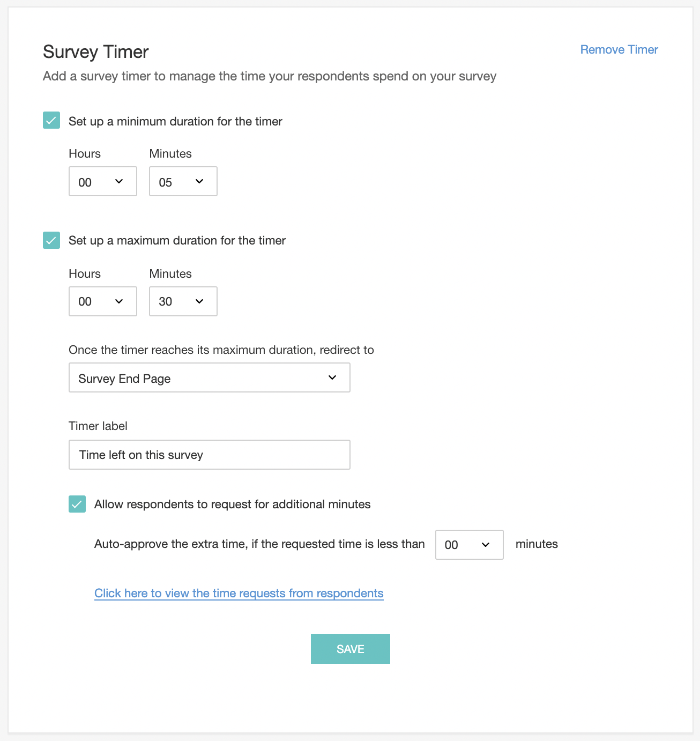Click chevron arrow in redirect dropdown

click(x=332, y=377)
